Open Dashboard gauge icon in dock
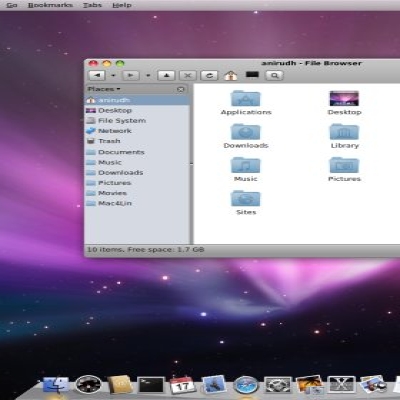The height and width of the screenshot is (400, 400). (x=88, y=385)
